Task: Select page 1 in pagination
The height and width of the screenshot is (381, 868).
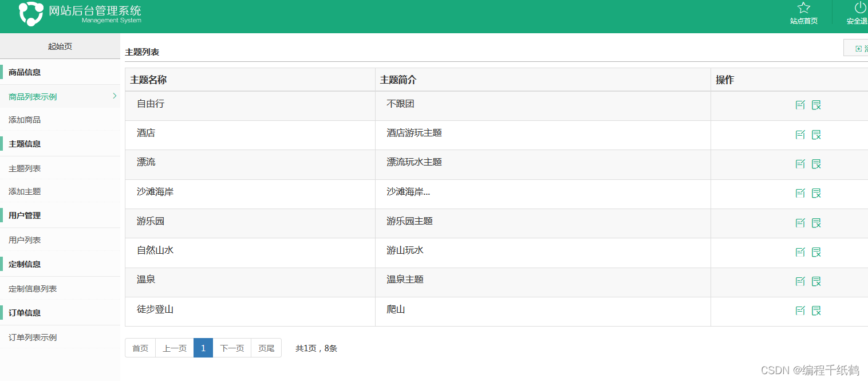Action: coord(203,348)
